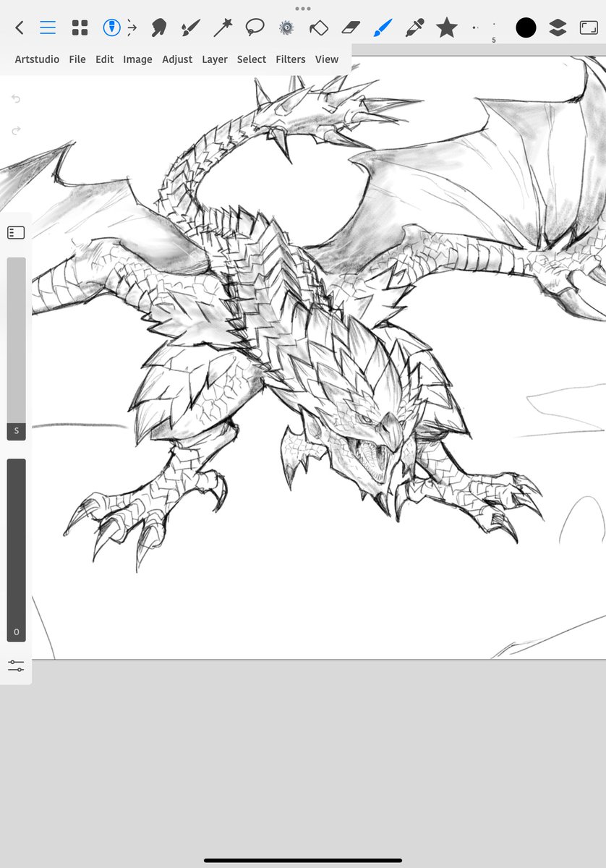Open the Layer menu
This screenshot has width=606, height=868.
[x=215, y=59]
